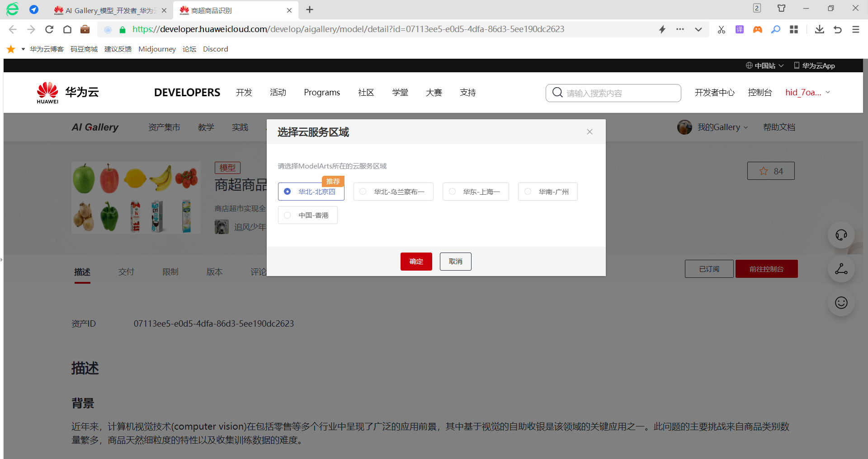Click the scissors screenshot icon
Image resolution: width=868 pixels, height=459 pixels.
click(722, 29)
